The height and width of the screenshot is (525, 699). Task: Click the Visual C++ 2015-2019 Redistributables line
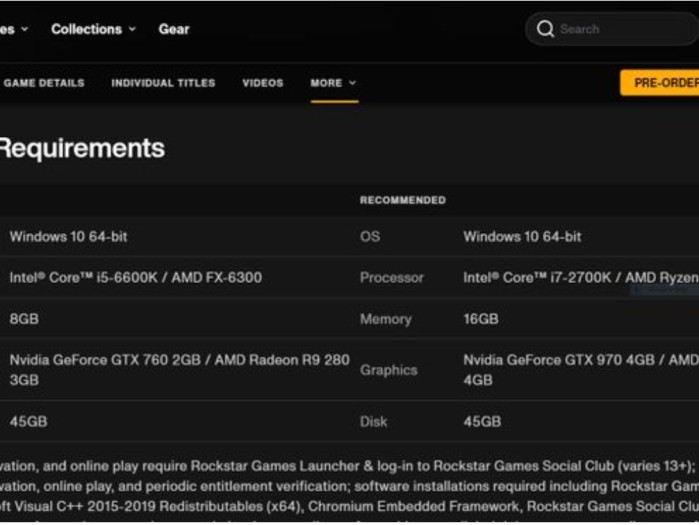[350, 506]
